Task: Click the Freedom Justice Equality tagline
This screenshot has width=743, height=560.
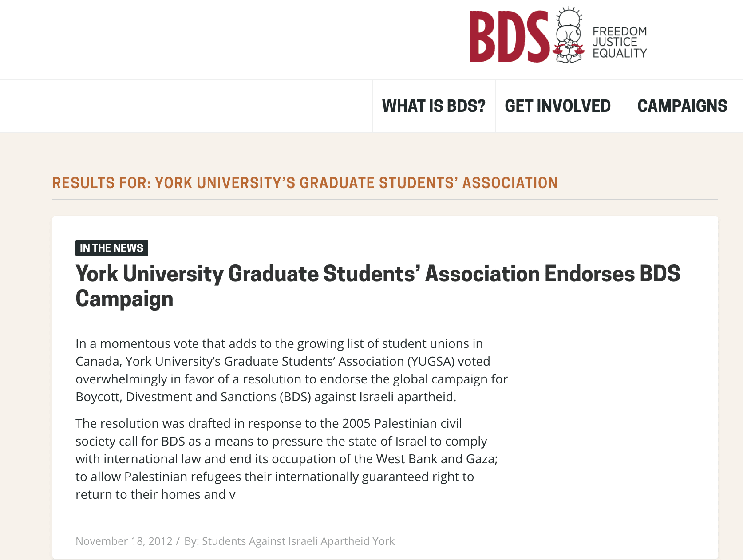Action: point(620,42)
